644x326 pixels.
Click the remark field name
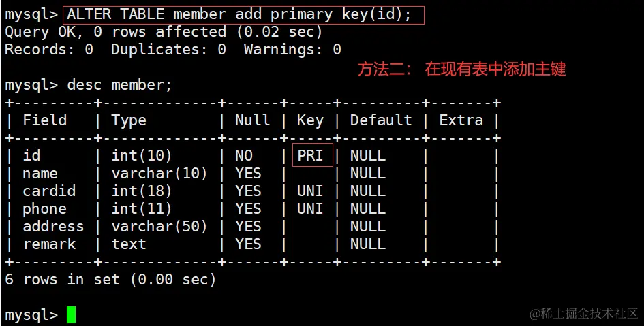[x=49, y=244]
